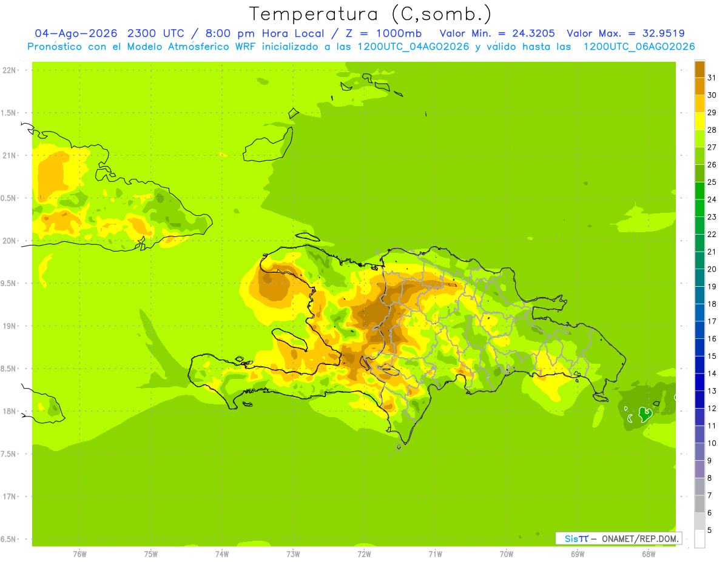Screen dimensions: 728x562
Task: Click the 'Z = 1000mb' level text
Action: tap(385, 33)
